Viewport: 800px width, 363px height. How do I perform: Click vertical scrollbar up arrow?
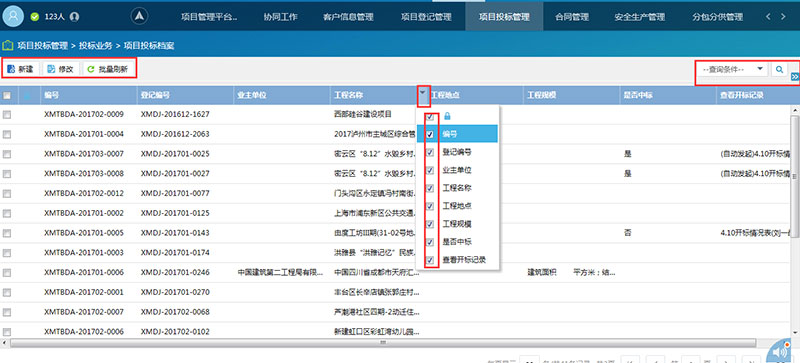click(794, 110)
